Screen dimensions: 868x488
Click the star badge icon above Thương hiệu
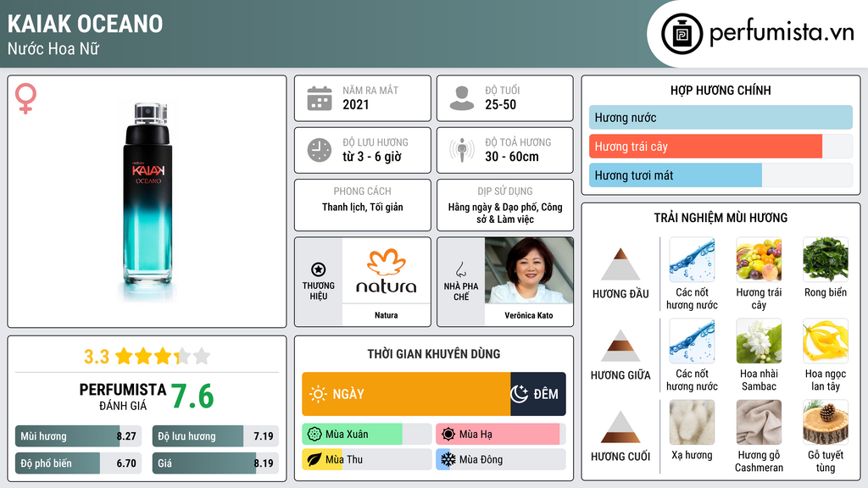point(319,269)
